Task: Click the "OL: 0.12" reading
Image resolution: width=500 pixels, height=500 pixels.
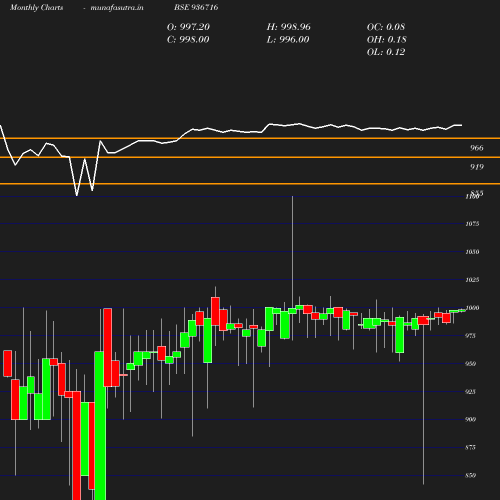Action: coord(386,52)
